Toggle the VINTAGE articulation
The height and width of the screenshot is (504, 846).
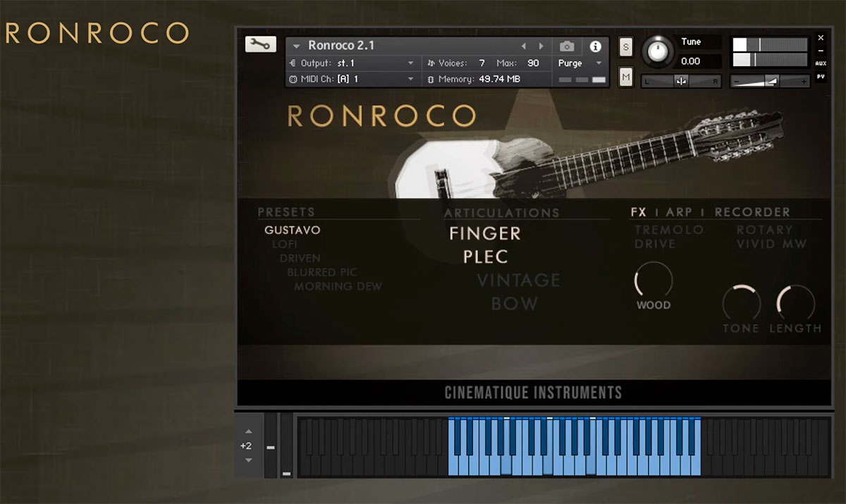pyautogui.click(x=519, y=280)
